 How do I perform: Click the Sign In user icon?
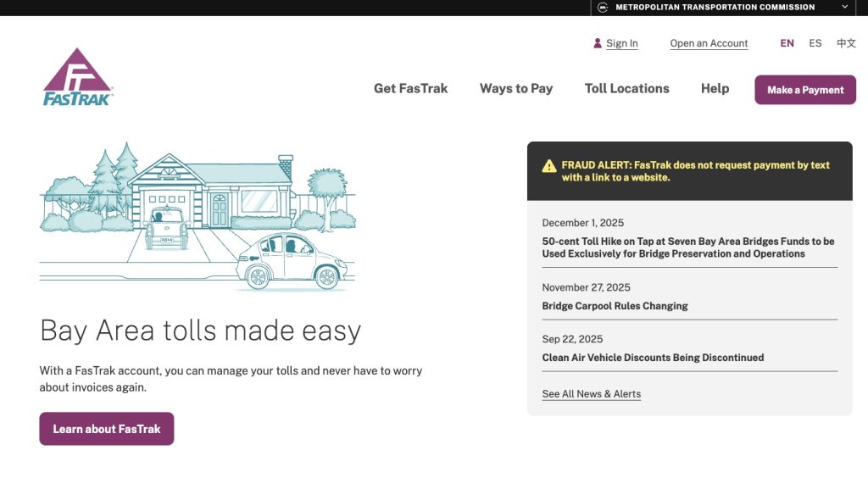tap(598, 43)
